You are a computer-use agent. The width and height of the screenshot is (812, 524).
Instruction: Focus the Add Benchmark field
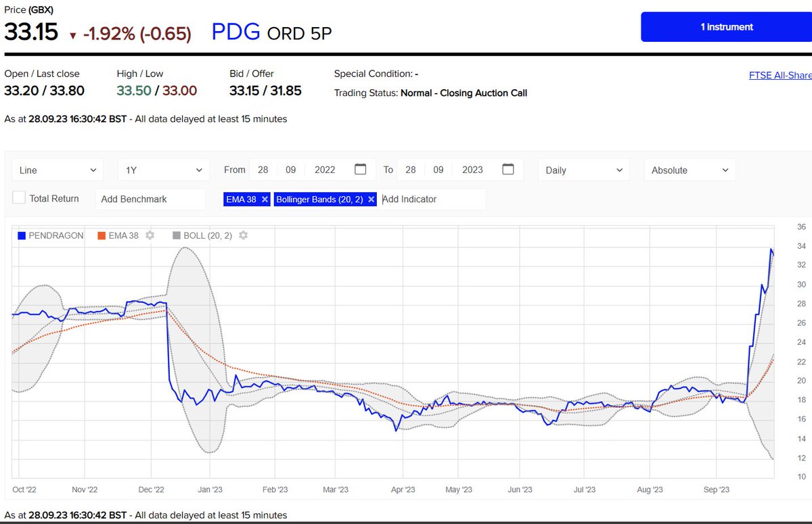click(x=150, y=199)
